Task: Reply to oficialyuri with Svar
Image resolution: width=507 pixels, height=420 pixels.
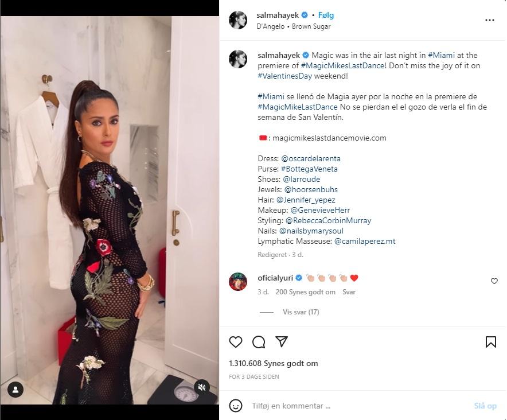Action: coord(349,292)
